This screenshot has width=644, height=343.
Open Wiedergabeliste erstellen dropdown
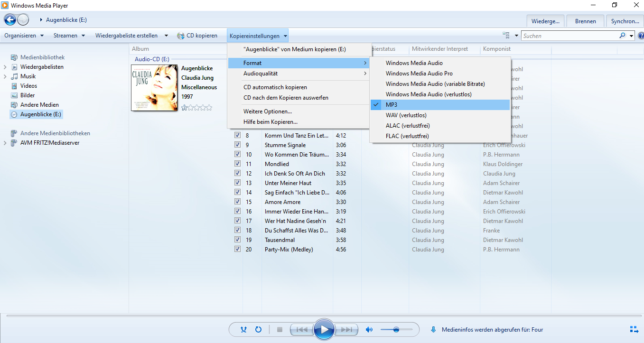(132, 36)
